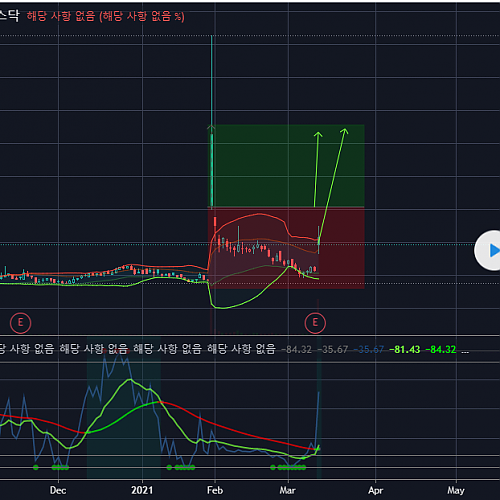Select the bright green -84.32 indicator value
This screenshot has height=500, width=500.
point(441,349)
